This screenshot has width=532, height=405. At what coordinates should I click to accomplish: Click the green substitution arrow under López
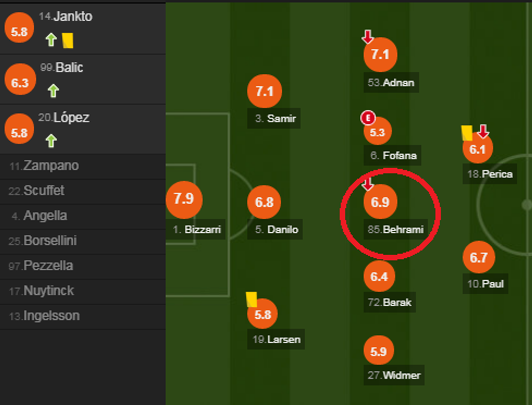(x=51, y=141)
